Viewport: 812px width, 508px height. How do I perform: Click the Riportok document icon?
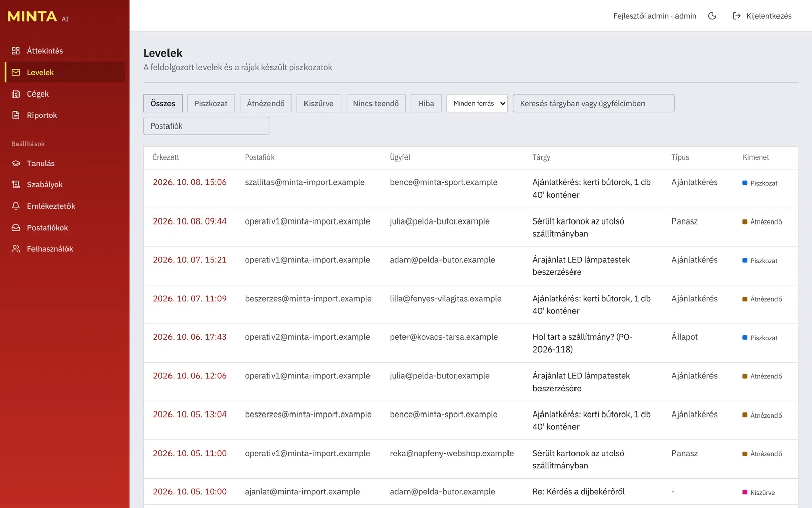16,115
